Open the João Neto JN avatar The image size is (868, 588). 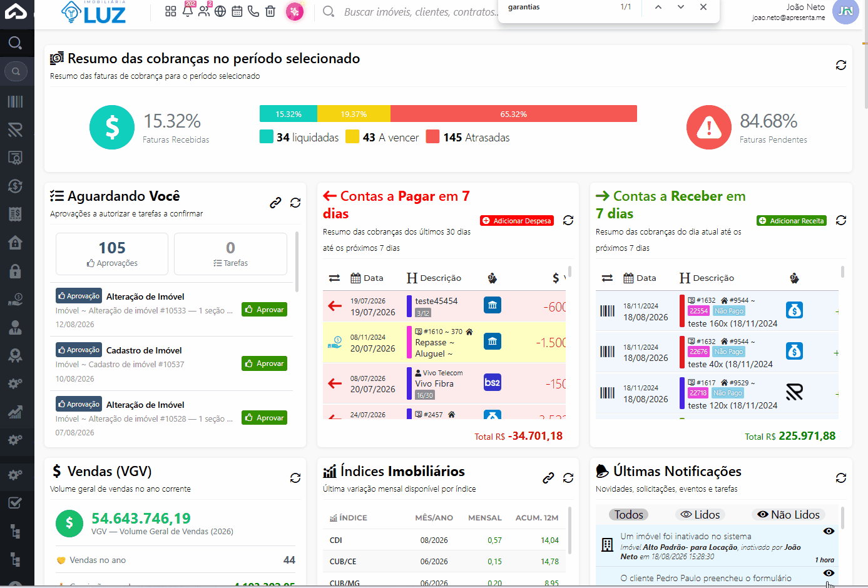tap(845, 11)
